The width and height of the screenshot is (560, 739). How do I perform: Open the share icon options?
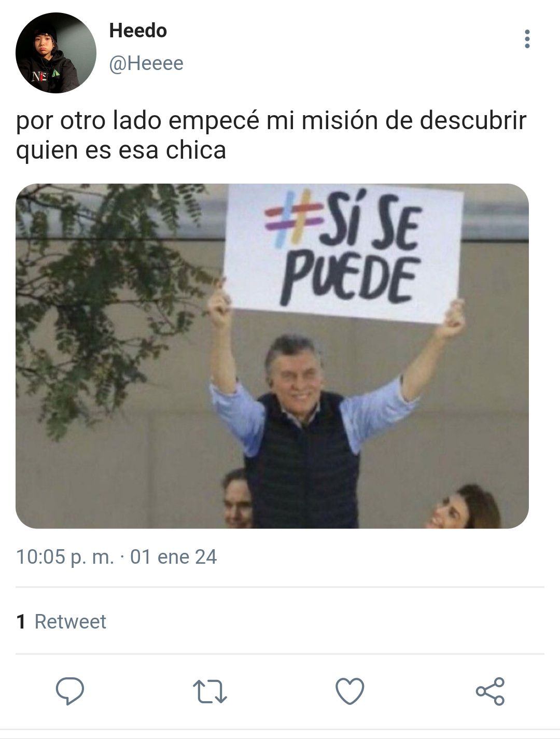coord(490,691)
